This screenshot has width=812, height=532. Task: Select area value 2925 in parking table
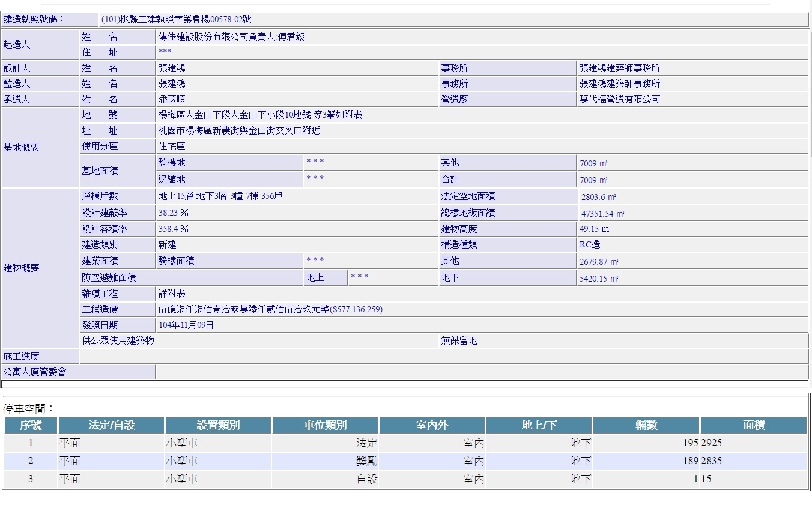[711, 443]
